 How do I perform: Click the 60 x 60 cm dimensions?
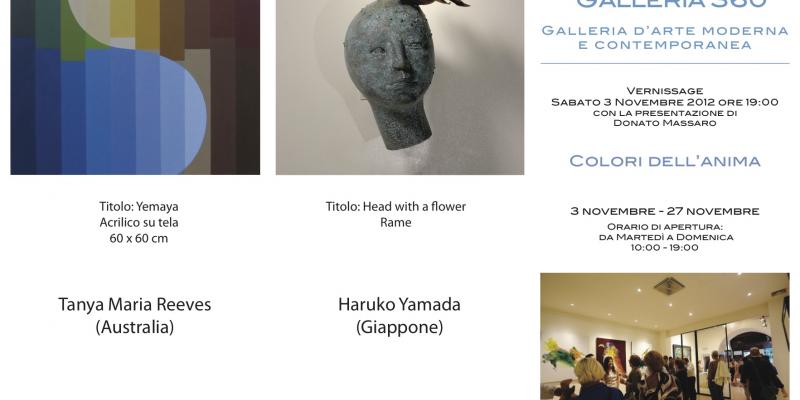[139, 238]
